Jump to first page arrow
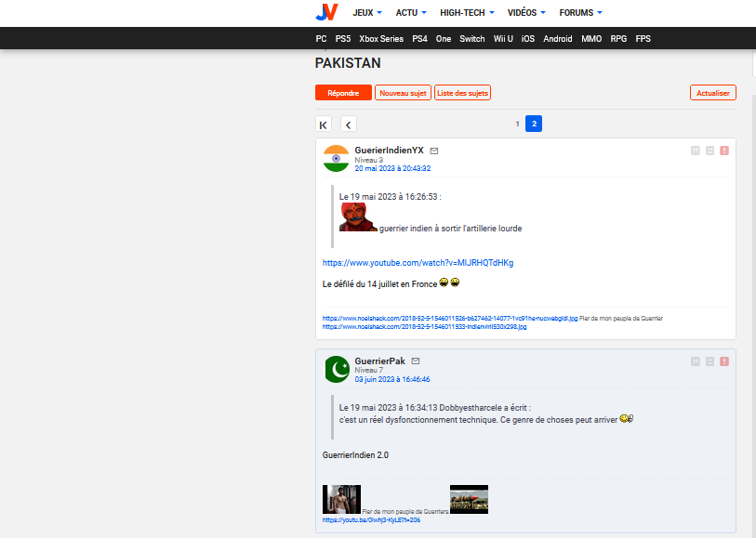This screenshot has width=756, height=538. 324,125
